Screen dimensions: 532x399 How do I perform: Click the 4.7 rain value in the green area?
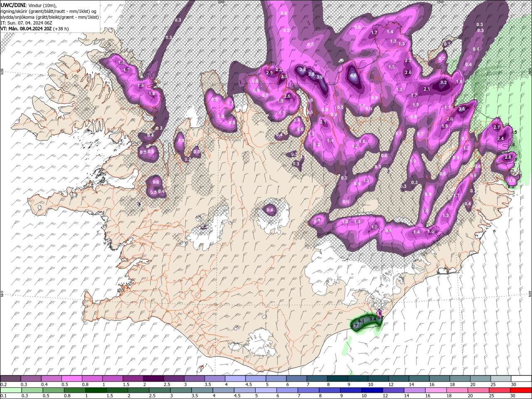(x=354, y=327)
